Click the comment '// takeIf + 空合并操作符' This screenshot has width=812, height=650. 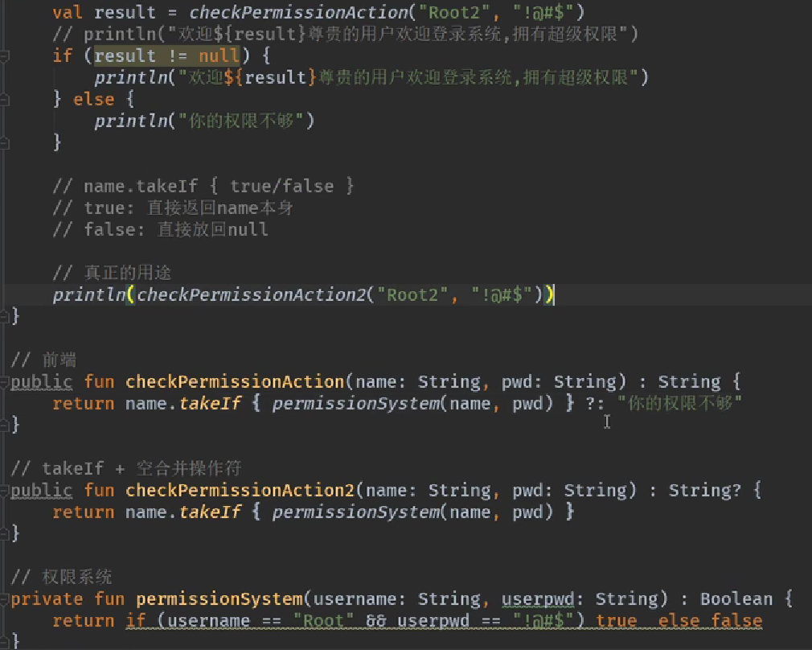click(x=126, y=468)
